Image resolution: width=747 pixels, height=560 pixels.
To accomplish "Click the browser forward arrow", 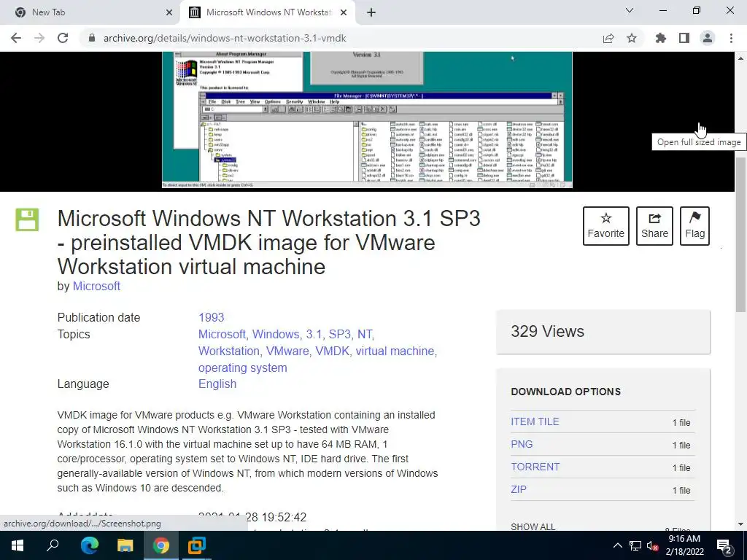I will click(x=39, y=38).
